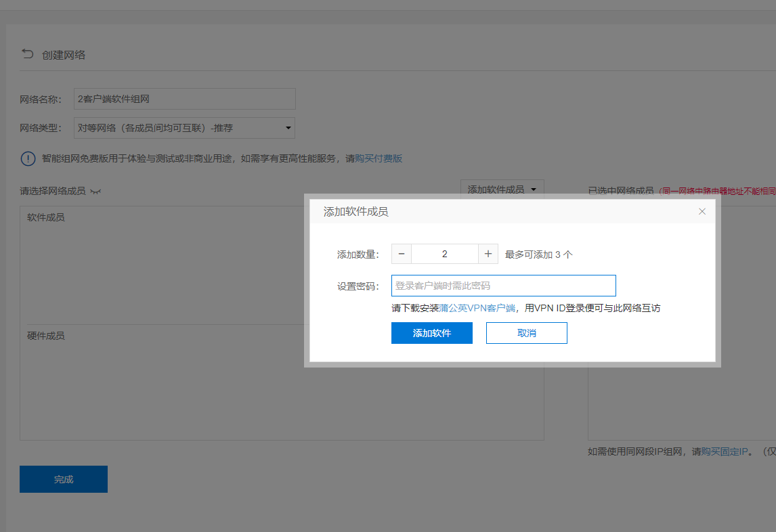Click the quantity value showing 2

coord(444,253)
